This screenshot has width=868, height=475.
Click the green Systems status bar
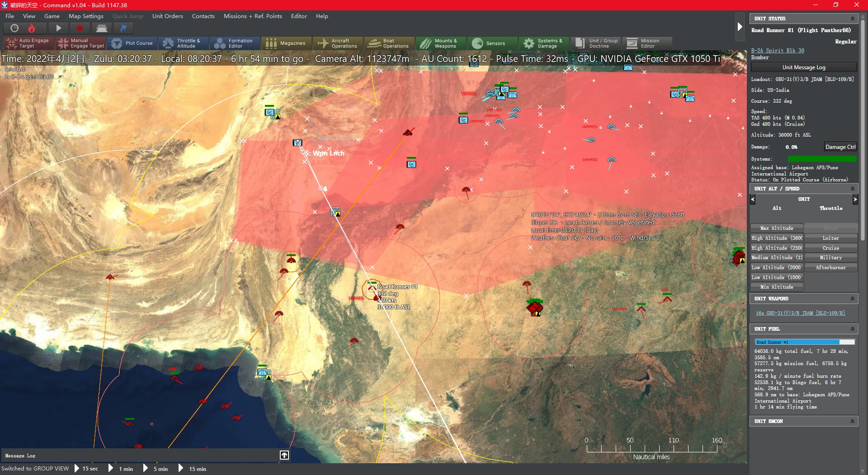822,159
